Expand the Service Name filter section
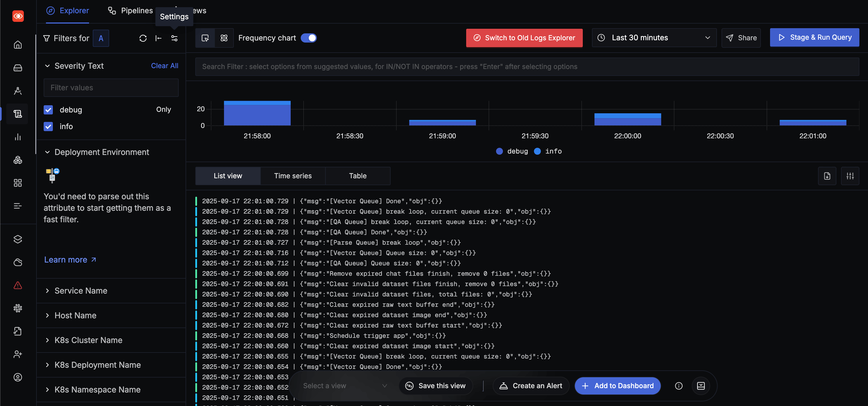The image size is (868, 406). tap(81, 291)
